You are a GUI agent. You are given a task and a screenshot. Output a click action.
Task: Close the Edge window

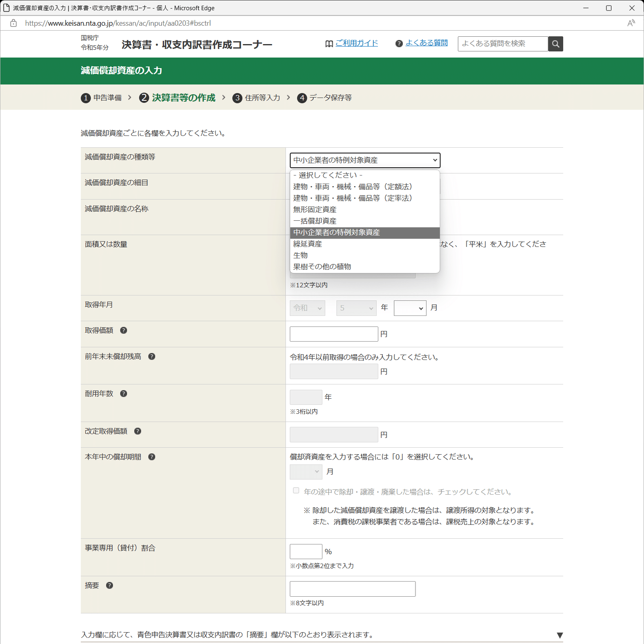[632, 8]
